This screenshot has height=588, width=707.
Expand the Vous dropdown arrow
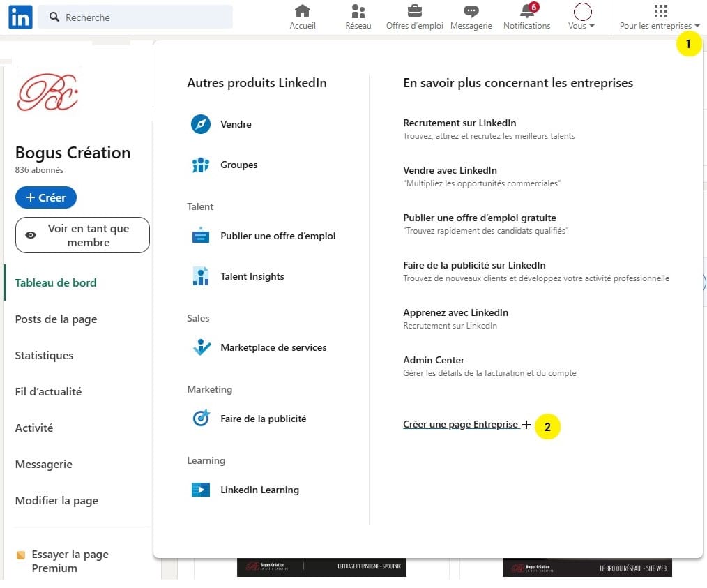(592, 26)
